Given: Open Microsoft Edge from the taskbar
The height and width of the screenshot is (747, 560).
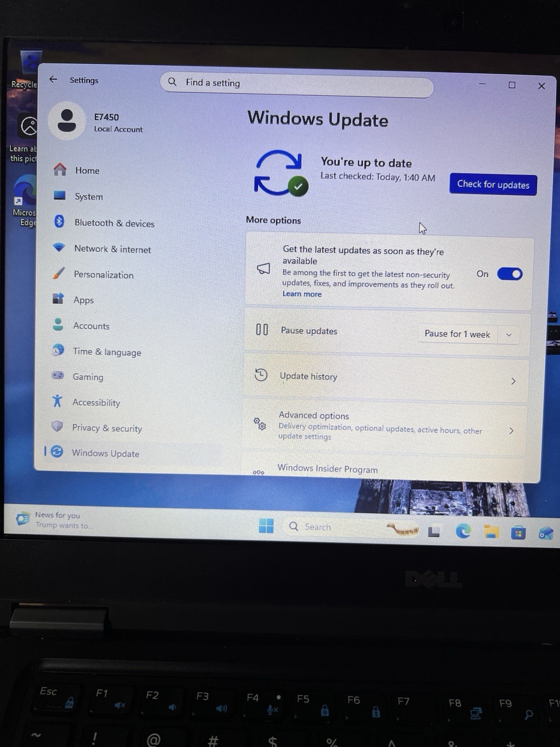Looking at the screenshot, I should (x=463, y=531).
